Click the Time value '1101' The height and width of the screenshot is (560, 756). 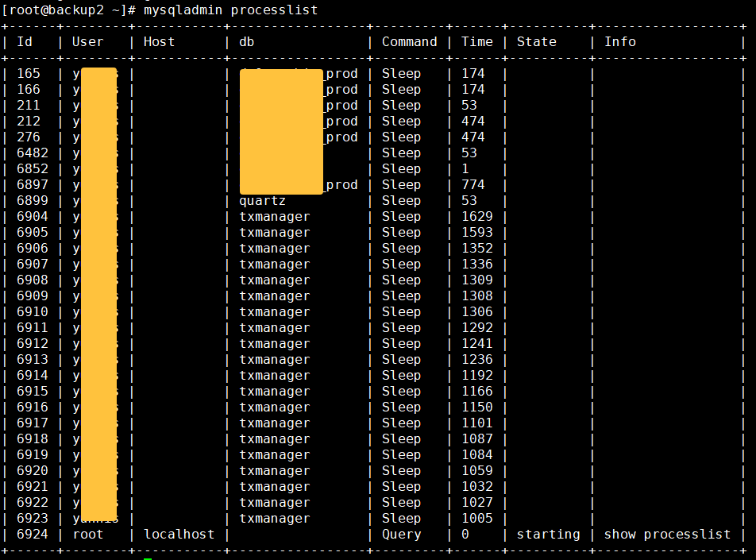(x=476, y=423)
